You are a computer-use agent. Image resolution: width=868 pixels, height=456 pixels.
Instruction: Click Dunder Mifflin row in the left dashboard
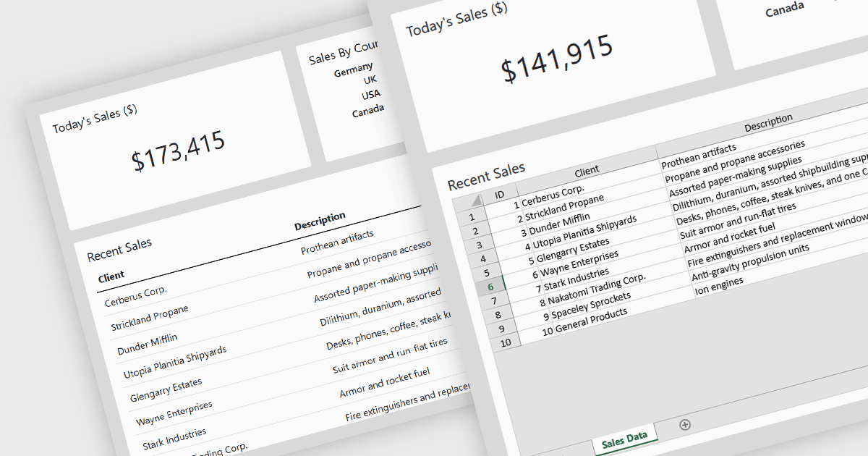[x=147, y=344]
